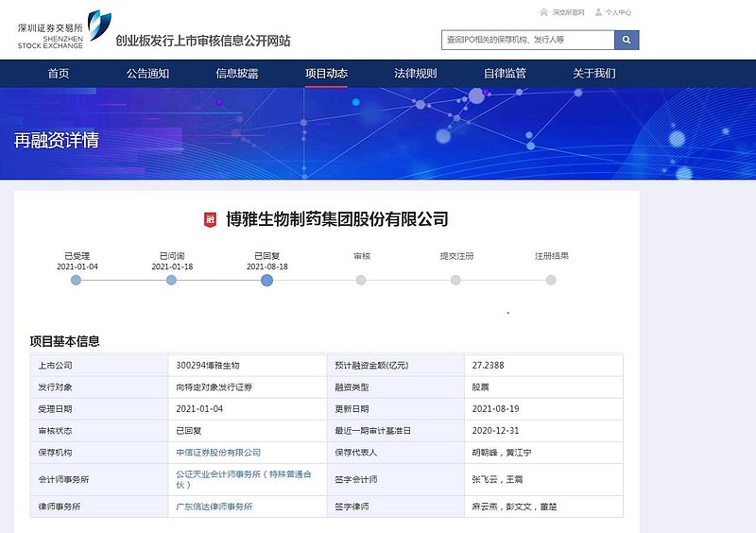The width and height of the screenshot is (756, 533).
Task: Click the 已回复 timeline dot
Action: click(266, 281)
